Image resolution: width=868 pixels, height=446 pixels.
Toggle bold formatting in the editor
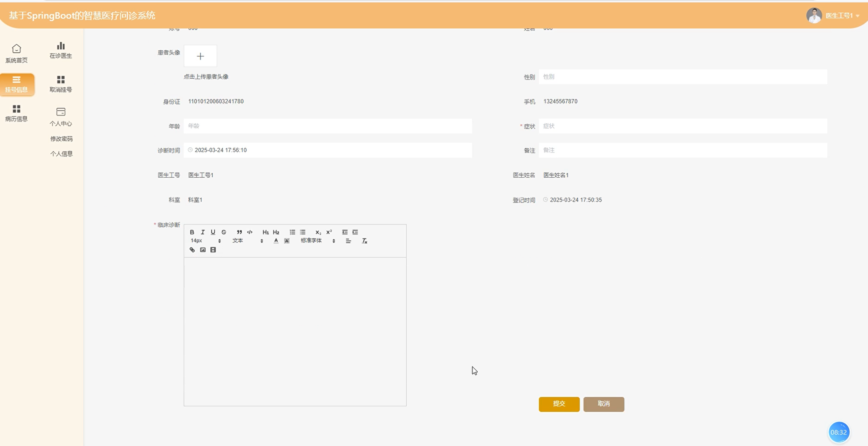[x=192, y=232]
